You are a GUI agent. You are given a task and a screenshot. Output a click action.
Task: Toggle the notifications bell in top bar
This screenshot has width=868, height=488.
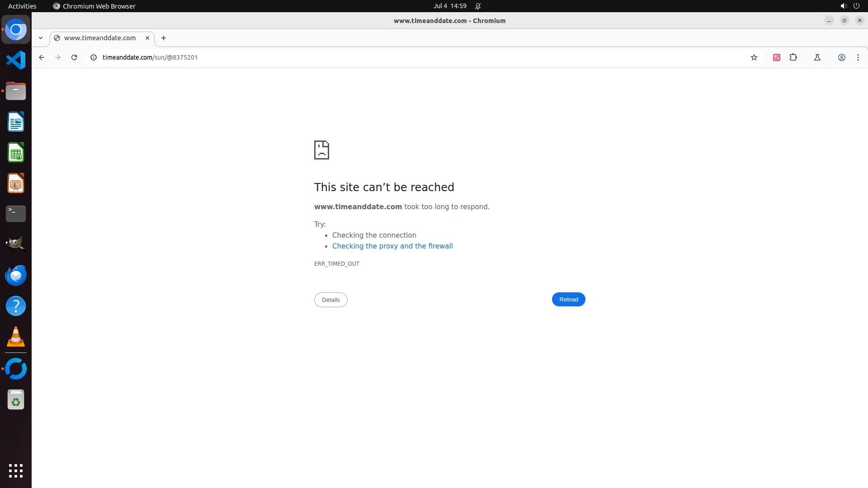pyautogui.click(x=478, y=6)
